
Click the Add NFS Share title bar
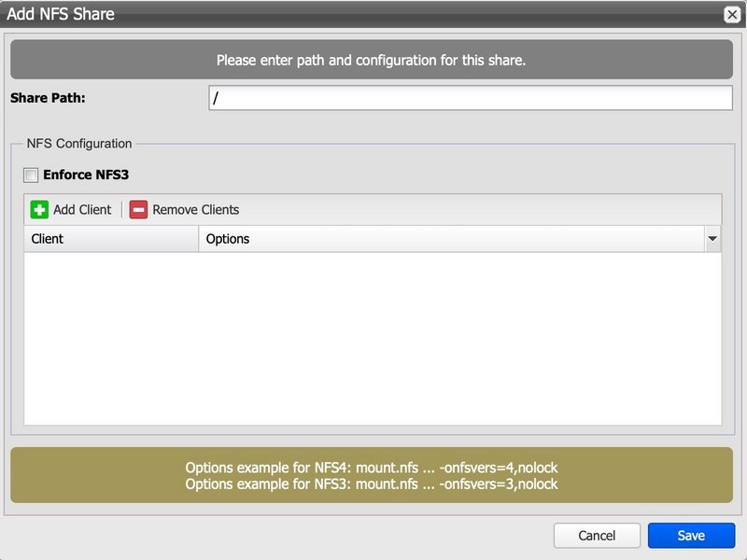355,14
